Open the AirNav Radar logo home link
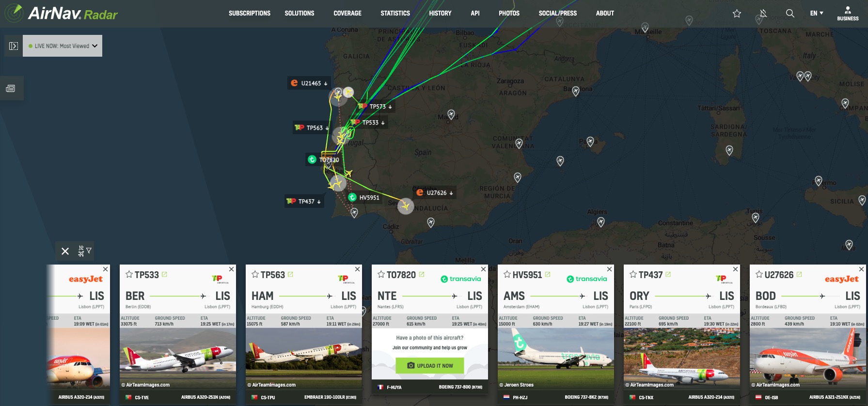The height and width of the screenshot is (406, 868). [x=62, y=13]
